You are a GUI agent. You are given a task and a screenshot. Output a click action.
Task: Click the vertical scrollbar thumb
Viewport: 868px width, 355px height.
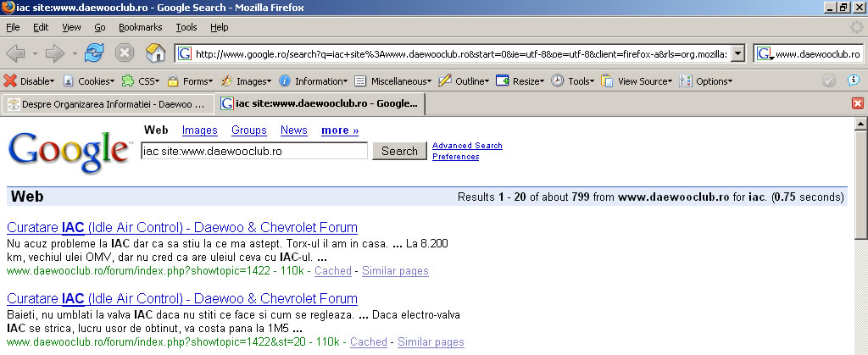[x=860, y=186]
